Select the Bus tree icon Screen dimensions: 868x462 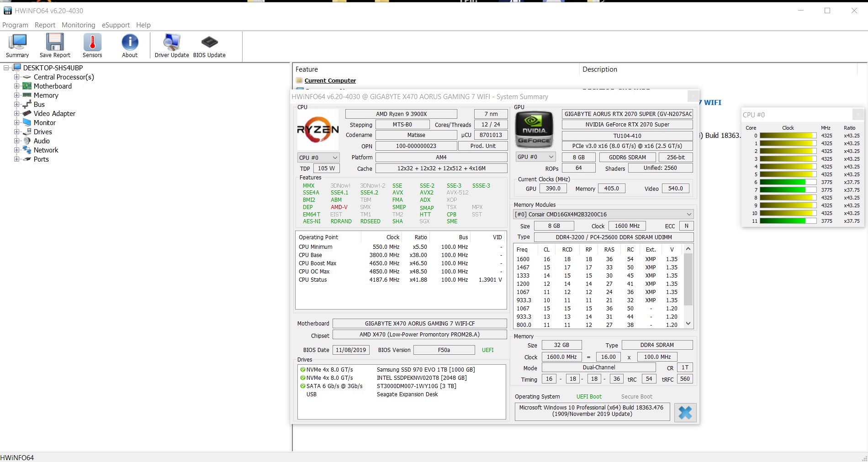(27, 105)
